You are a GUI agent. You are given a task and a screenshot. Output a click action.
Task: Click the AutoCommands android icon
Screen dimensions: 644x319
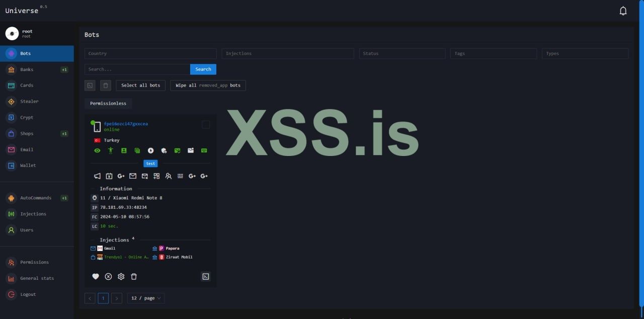click(x=11, y=198)
